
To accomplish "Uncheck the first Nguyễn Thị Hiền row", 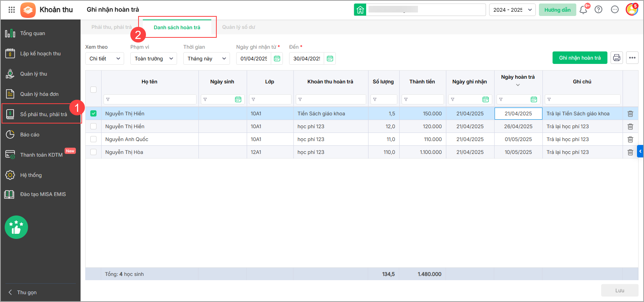I will coord(93,114).
